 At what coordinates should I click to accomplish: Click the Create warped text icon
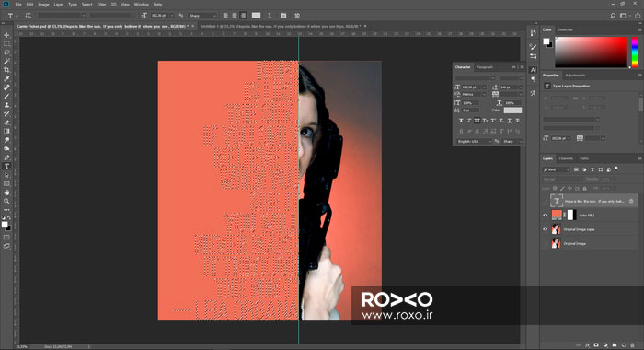click(x=270, y=16)
